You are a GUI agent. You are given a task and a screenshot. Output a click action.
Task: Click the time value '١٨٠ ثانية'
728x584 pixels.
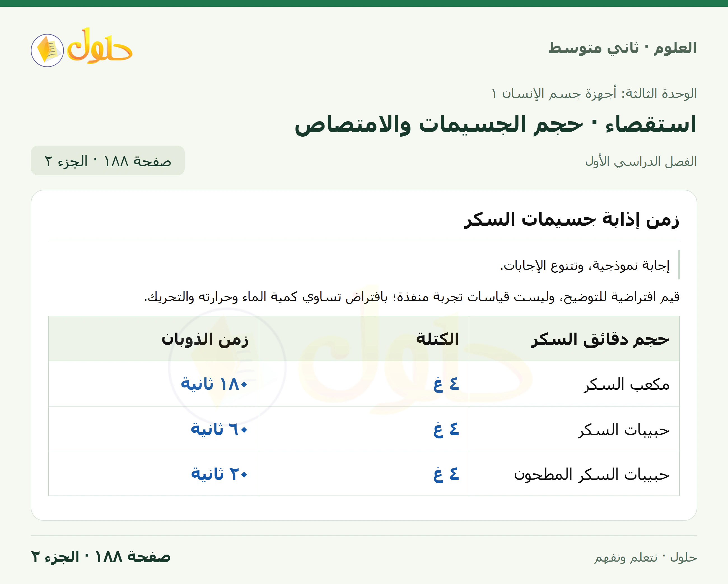pos(214,384)
